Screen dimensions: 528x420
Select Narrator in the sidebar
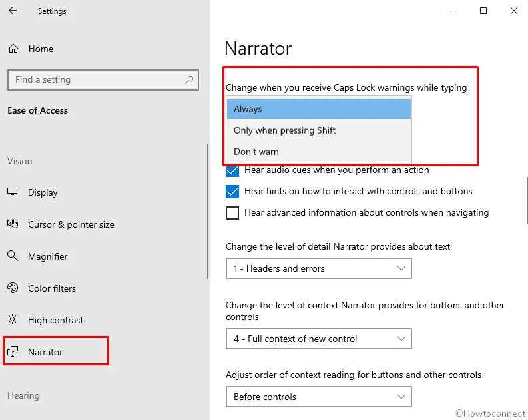click(45, 352)
